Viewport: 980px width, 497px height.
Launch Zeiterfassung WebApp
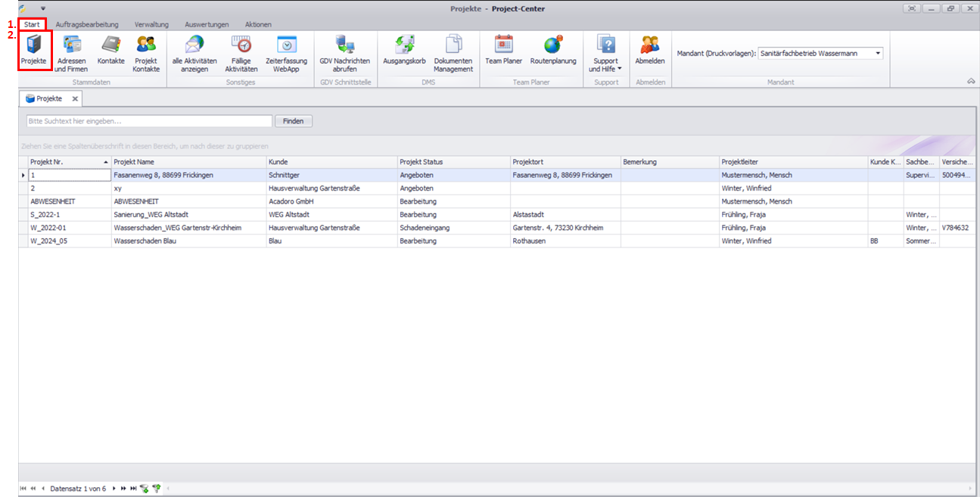(x=287, y=52)
